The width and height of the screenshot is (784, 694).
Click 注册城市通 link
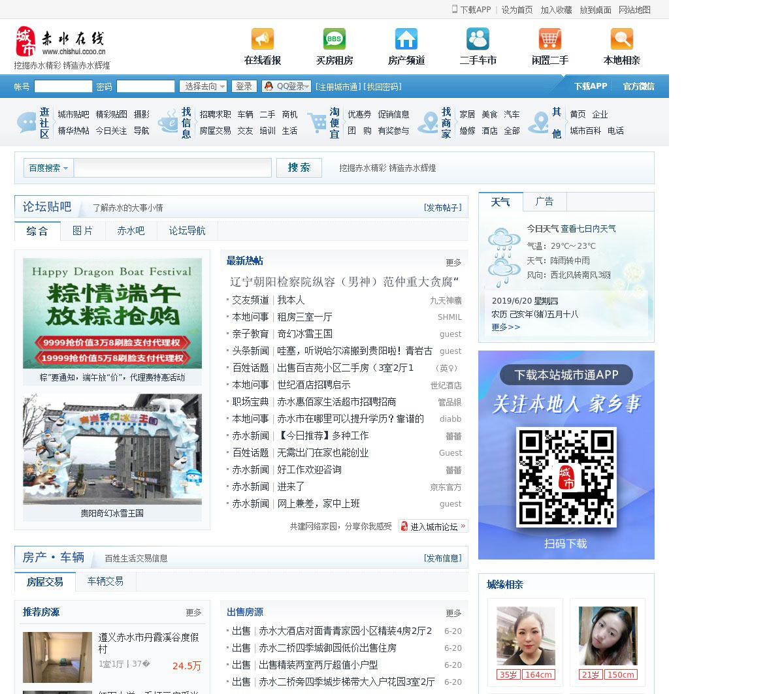point(338,87)
